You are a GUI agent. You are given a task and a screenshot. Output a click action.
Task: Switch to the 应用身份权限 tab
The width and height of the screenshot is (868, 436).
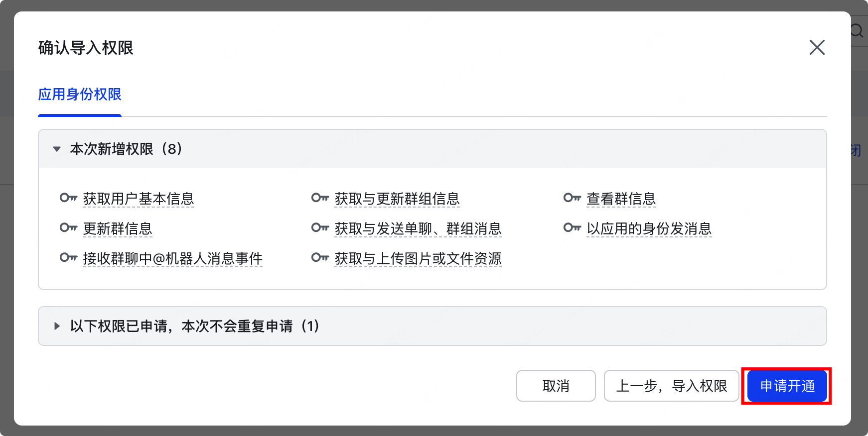[80, 95]
